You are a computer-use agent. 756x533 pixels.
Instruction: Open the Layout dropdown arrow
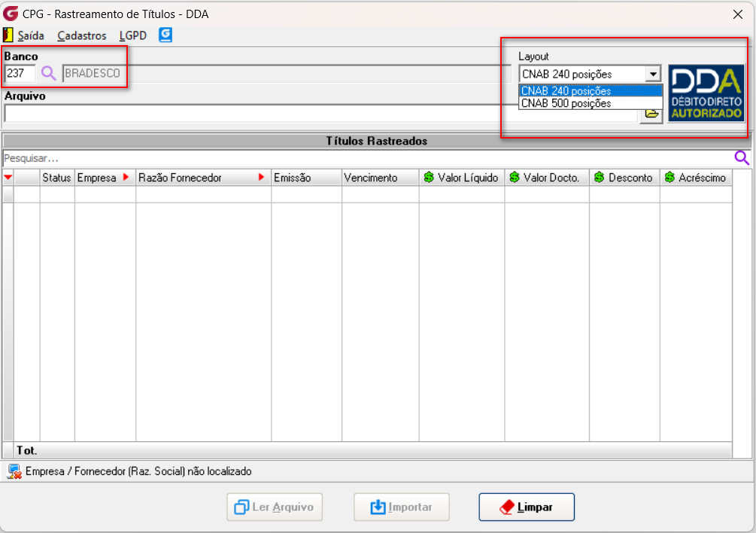[653, 75]
